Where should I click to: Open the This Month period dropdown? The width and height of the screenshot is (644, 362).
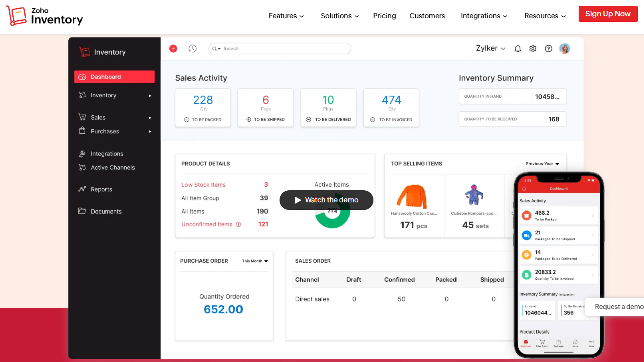coord(255,261)
